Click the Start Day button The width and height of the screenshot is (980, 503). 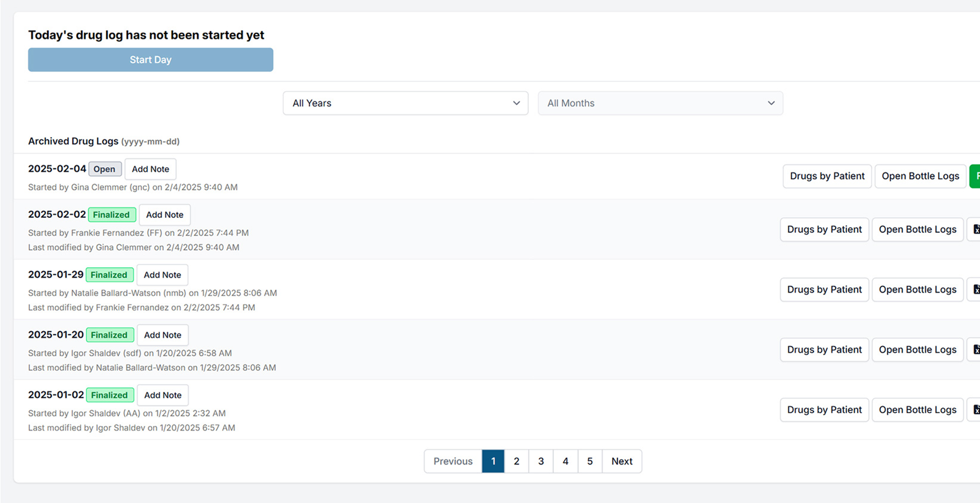pyautogui.click(x=150, y=59)
